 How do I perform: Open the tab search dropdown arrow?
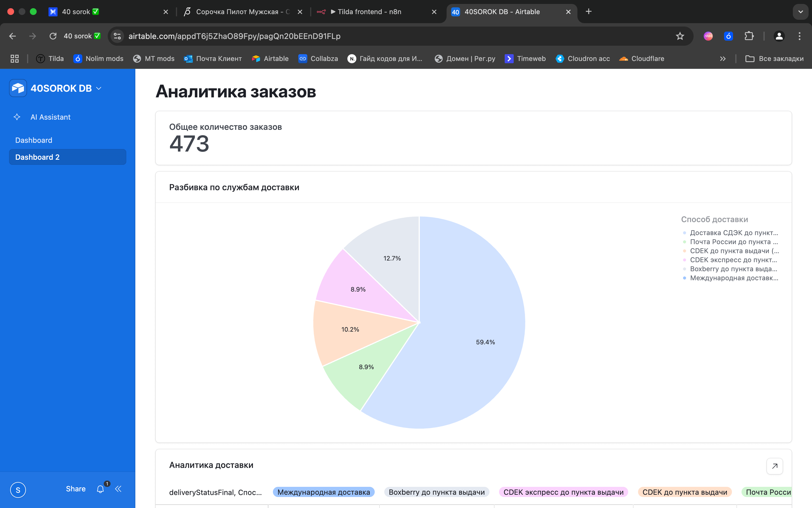click(x=800, y=12)
